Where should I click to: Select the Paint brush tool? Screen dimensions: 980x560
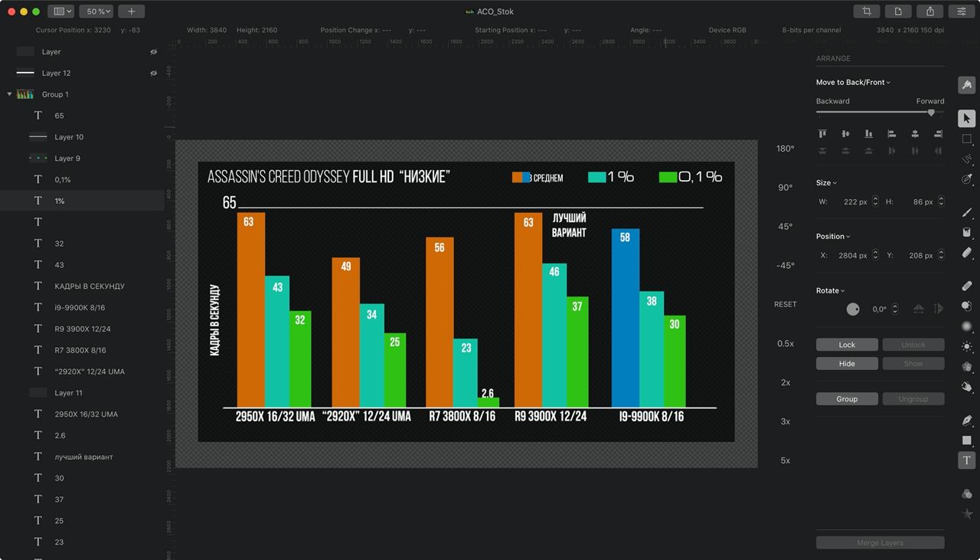coord(966,212)
